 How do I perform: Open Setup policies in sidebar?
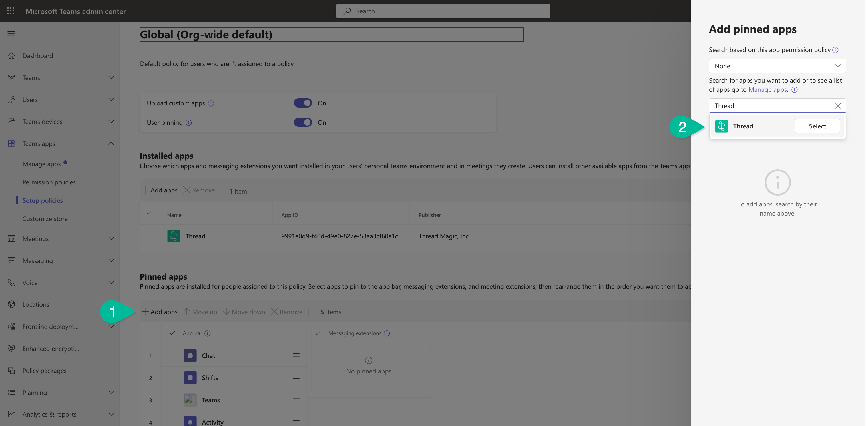tap(42, 200)
